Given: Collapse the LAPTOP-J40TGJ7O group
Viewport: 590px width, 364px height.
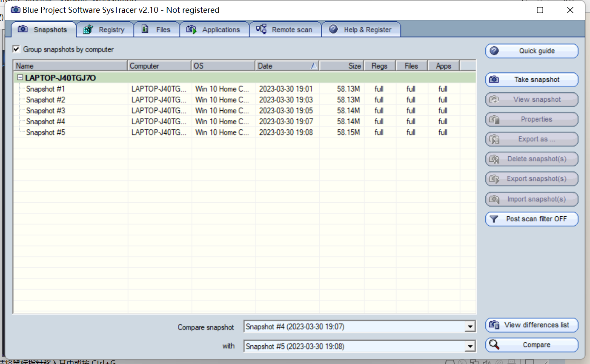Looking at the screenshot, I should [x=20, y=78].
